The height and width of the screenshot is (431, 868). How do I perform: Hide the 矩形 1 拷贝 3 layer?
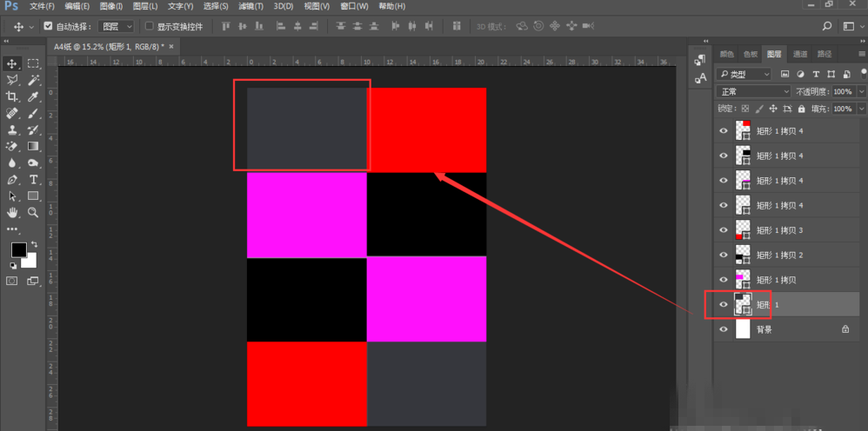[x=723, y=230]
